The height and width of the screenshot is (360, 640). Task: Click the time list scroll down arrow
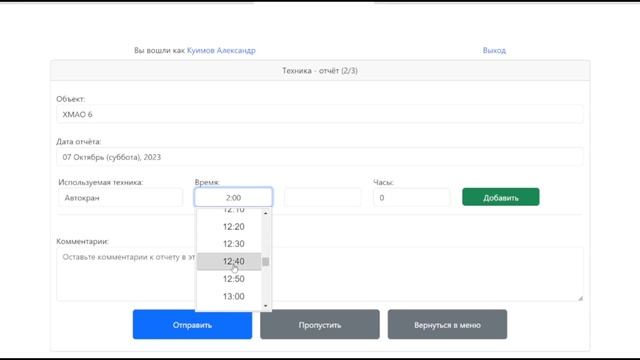(x=266, y=306)
